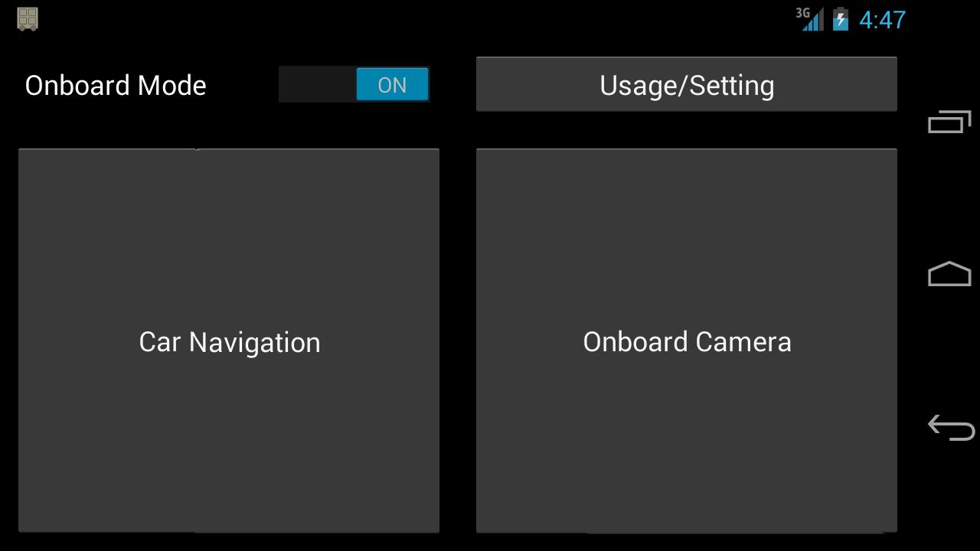Viewport: 980px width, 551px height.
Task: Click the "Onboard Mode" text label
Action: [x=116, y=85]
